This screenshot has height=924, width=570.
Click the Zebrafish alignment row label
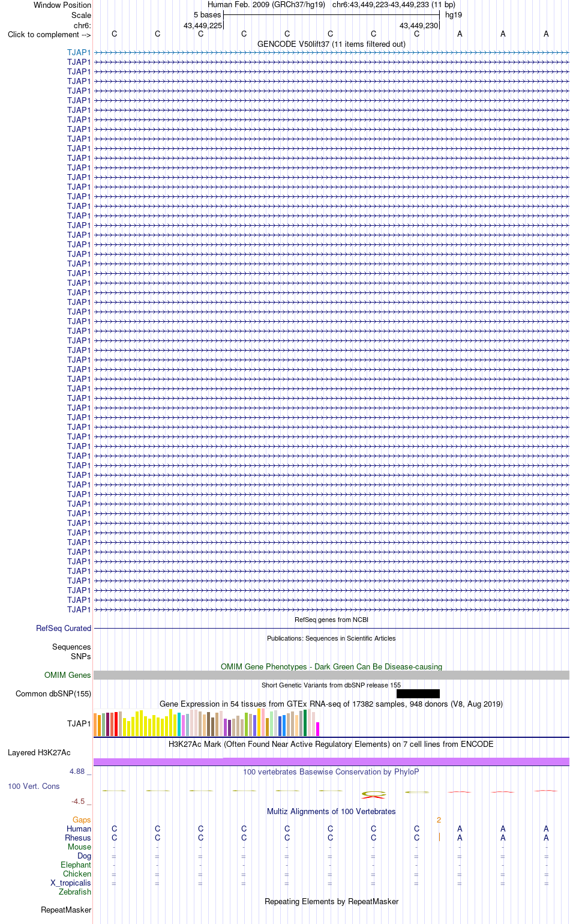pos(75,892)
